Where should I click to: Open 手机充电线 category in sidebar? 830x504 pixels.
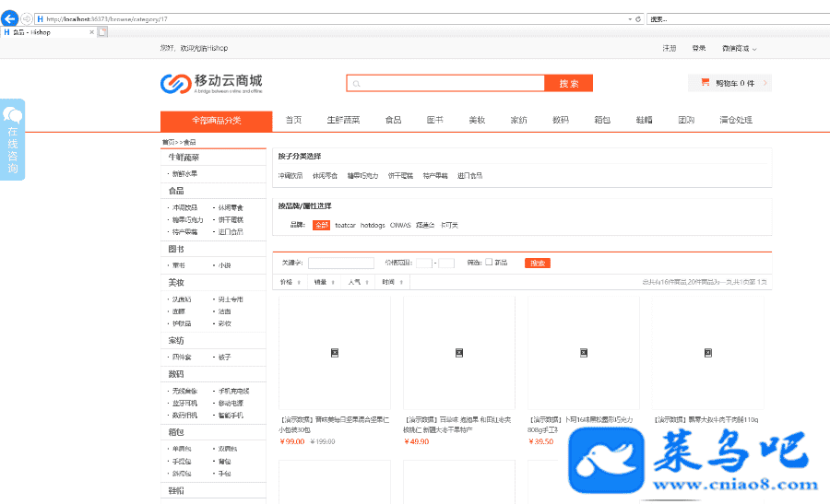(x=232, y=391)
